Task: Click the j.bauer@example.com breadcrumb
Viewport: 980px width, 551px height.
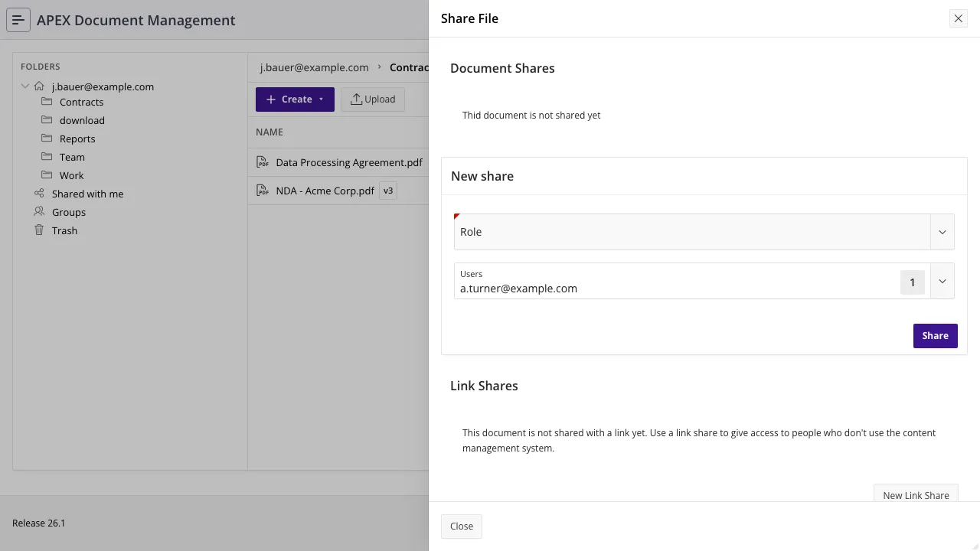Action: point(314,67)
